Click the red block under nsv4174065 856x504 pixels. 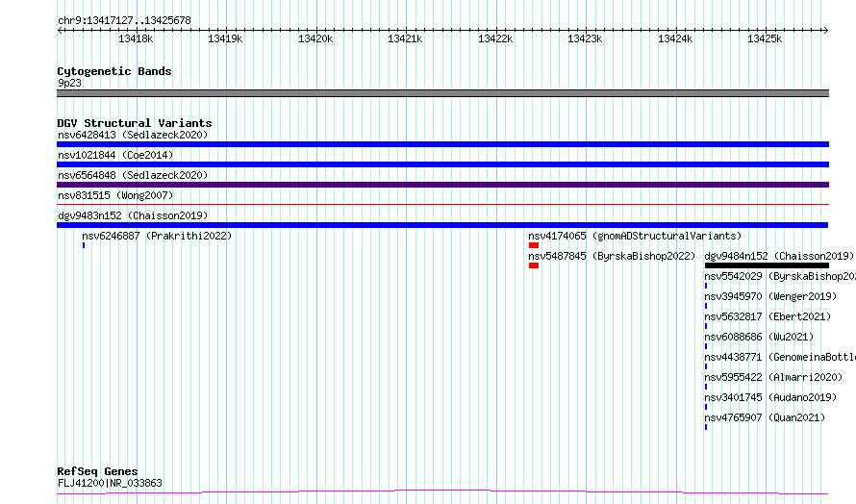point(534,245)
